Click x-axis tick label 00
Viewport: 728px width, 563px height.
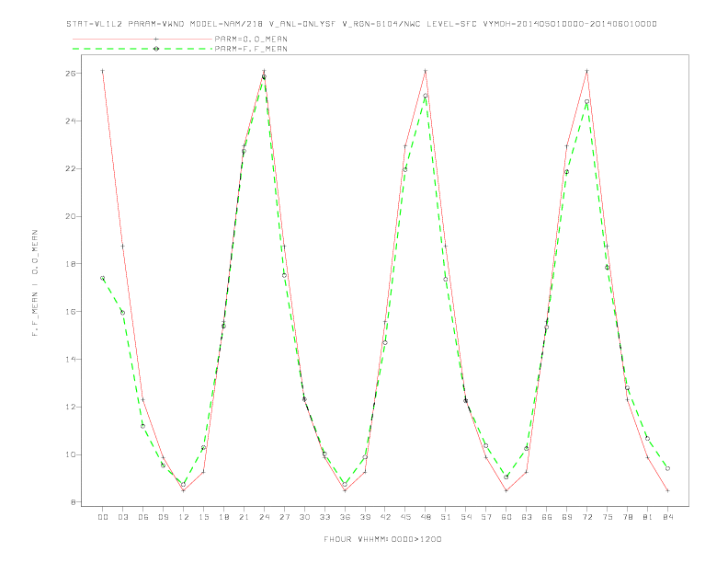point(103,517)
